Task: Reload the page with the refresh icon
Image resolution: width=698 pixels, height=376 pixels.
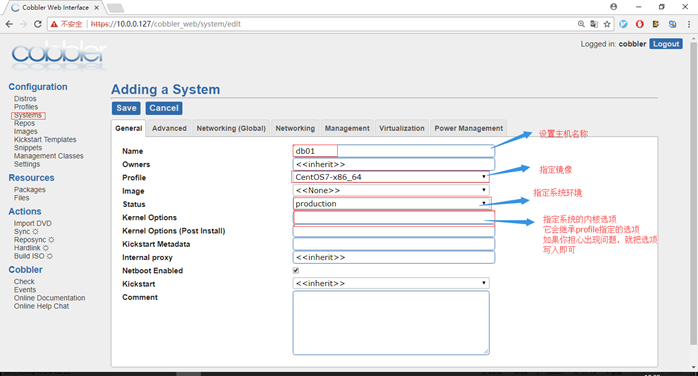Action: 38,24
